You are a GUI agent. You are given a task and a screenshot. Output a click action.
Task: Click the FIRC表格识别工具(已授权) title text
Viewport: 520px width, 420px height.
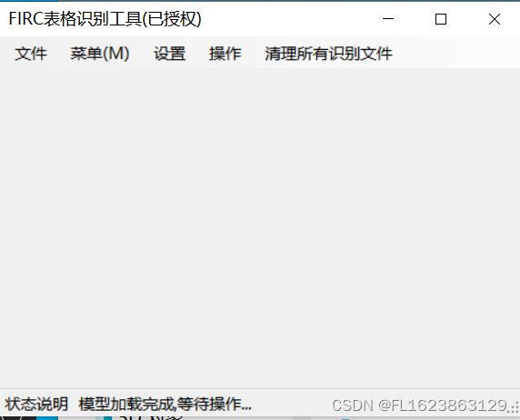tap(105, 18)
